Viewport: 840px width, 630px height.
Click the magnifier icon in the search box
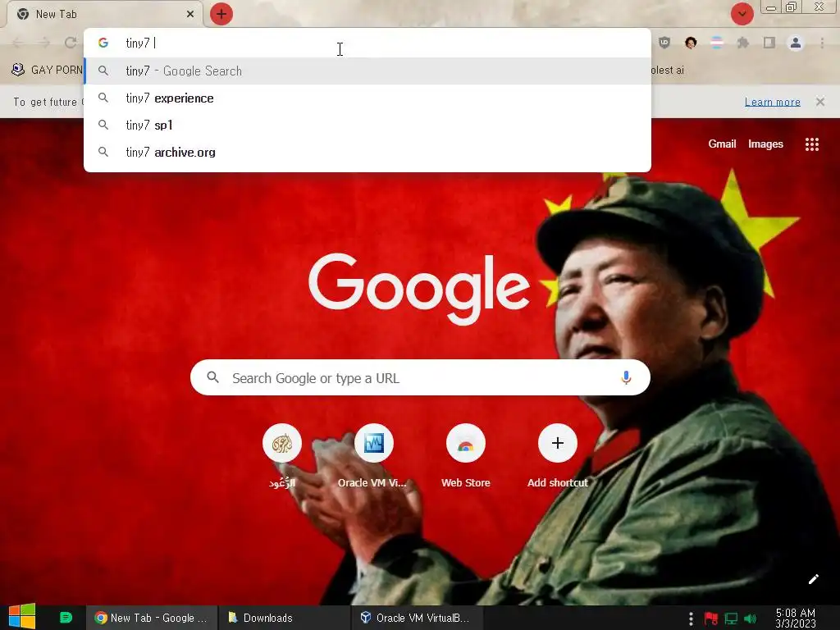(x=212, y=377)
